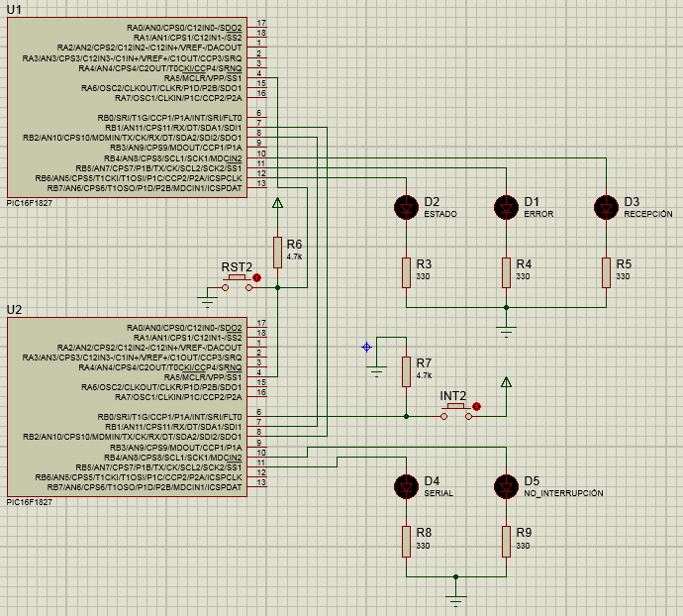Click the ground symbol below D4 and D5 resistors
683x616 pixels.
coord(455,601)
